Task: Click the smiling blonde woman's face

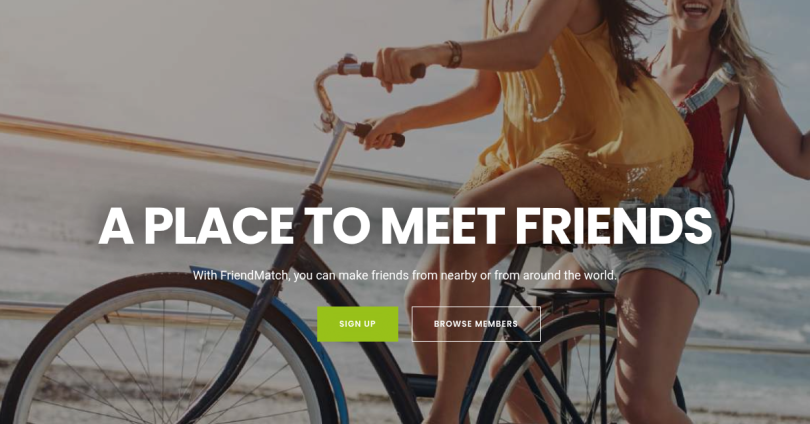Action: click(x=692, y=13)
